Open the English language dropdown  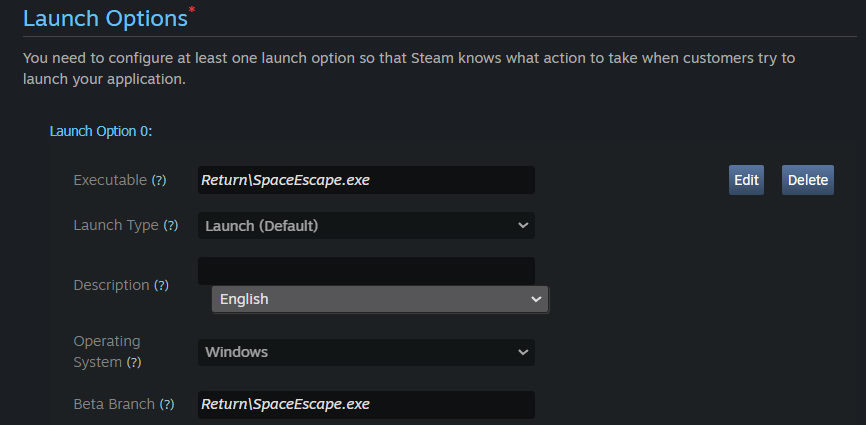click(x=380, y=299)
